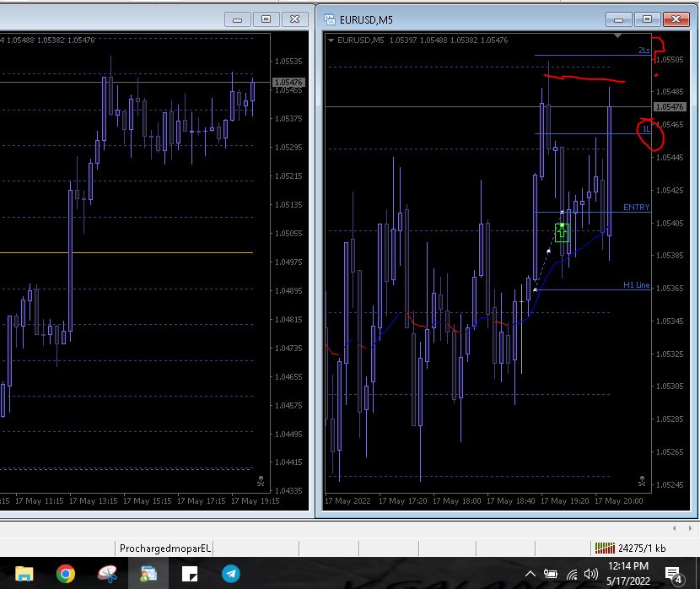Select the ENTRY line label
700x589 pixels.
[636, 208]
